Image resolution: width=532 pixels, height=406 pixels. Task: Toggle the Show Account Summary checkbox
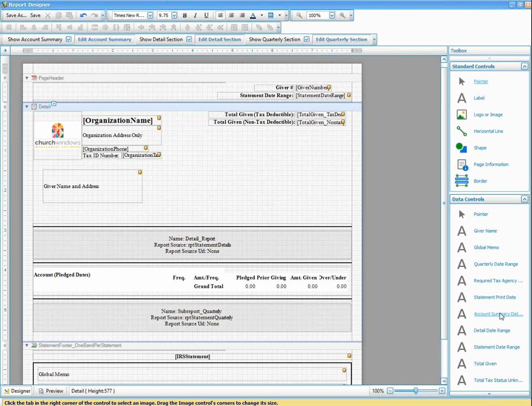click(69, 39)
